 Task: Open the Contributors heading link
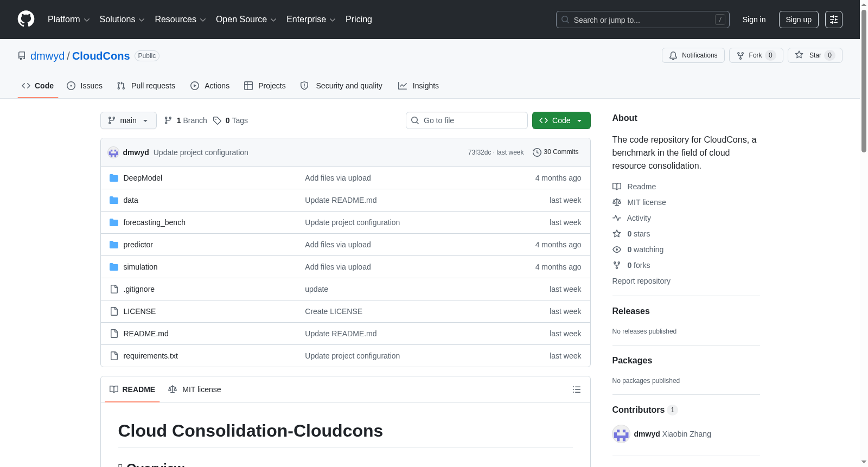[645, 410]
